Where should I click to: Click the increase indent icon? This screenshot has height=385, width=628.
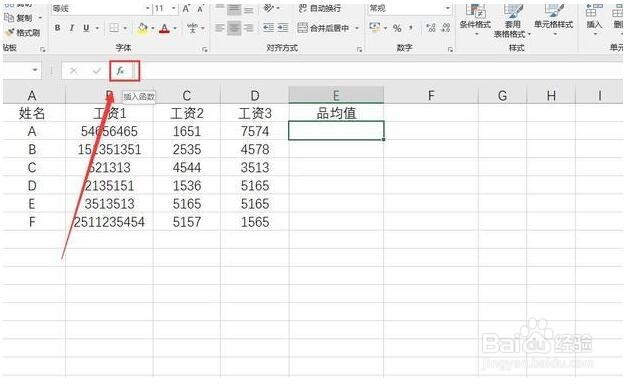pos(283,28)
